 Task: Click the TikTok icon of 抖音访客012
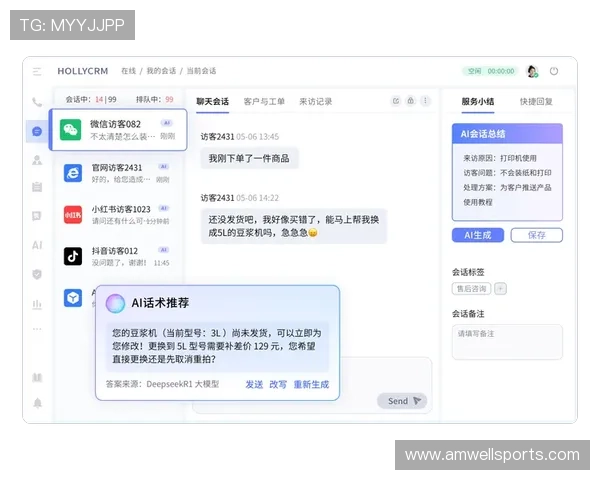click(73, 256)
